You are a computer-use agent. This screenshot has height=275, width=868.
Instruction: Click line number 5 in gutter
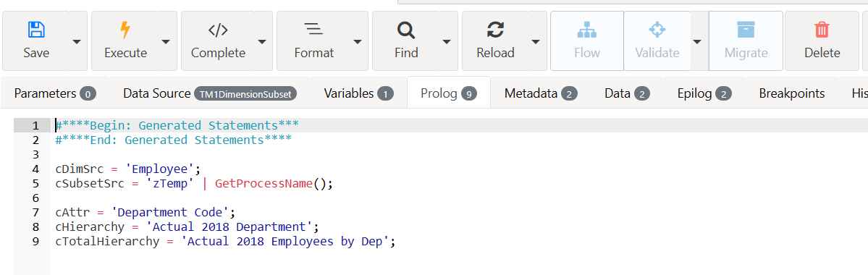click(35, 183)
